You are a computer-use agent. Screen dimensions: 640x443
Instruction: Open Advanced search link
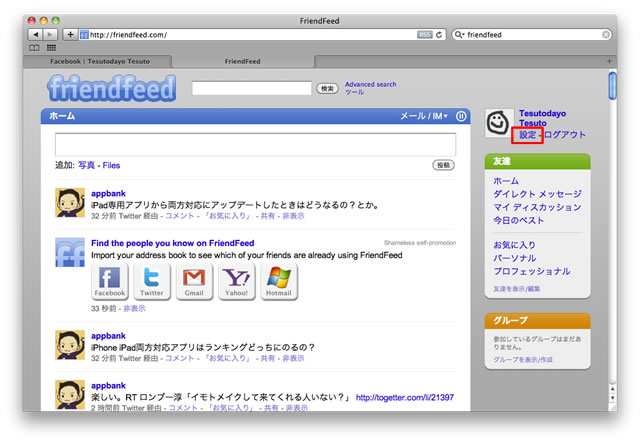[371, 84]
